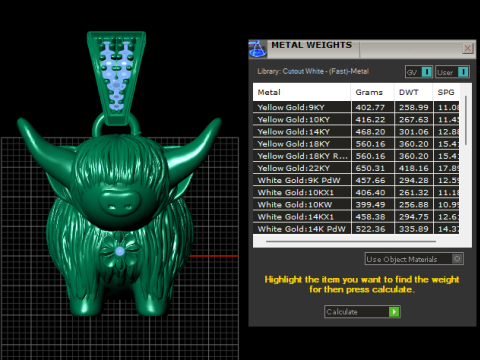
Task: Click the green arrow on Calculate
Action: click(x=394, y=312)
